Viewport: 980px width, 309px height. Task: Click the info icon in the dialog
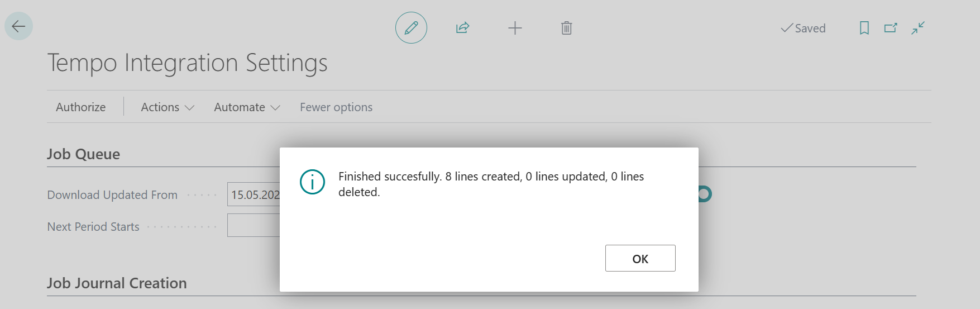tap(312, 182)
